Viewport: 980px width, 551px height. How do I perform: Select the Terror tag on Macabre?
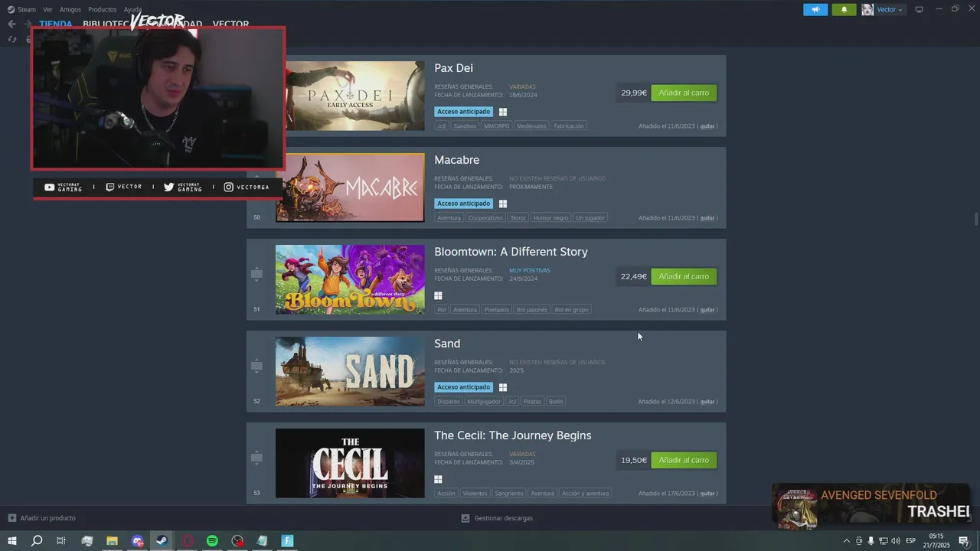click(x=518, y=218)
